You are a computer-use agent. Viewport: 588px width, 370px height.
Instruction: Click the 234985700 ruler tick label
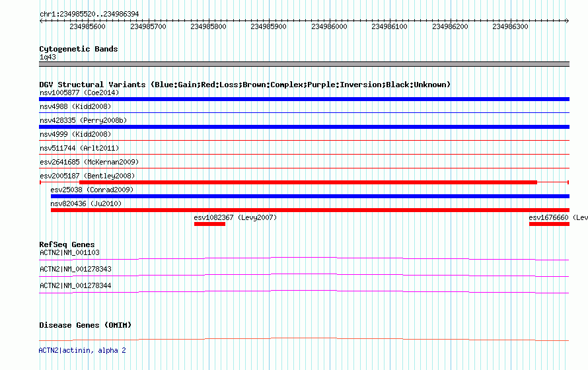148,26
